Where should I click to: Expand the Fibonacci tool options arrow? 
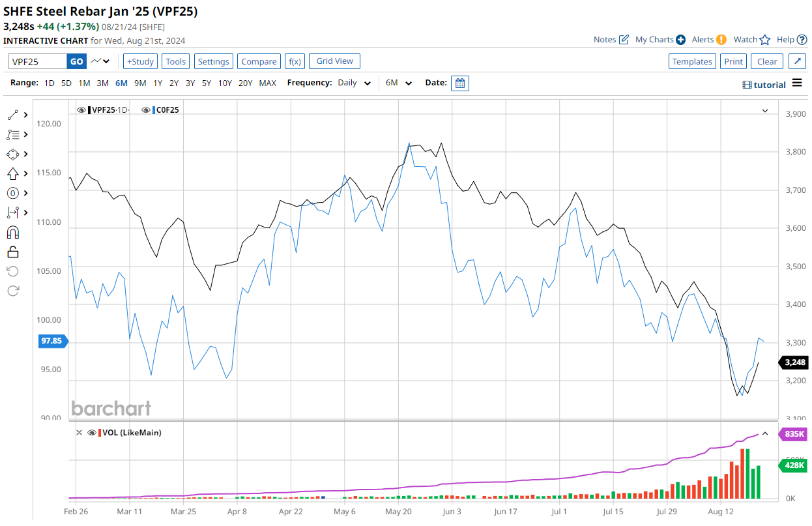(x=25, y=134)
